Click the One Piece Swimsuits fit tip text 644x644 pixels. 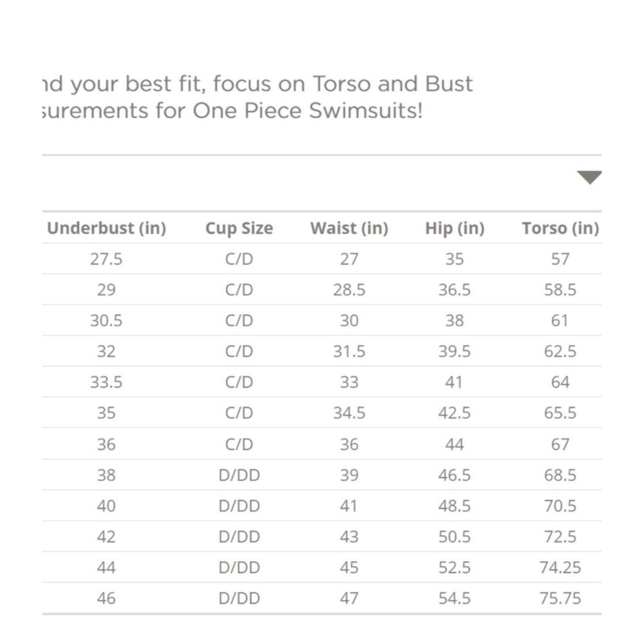[258, 97]
